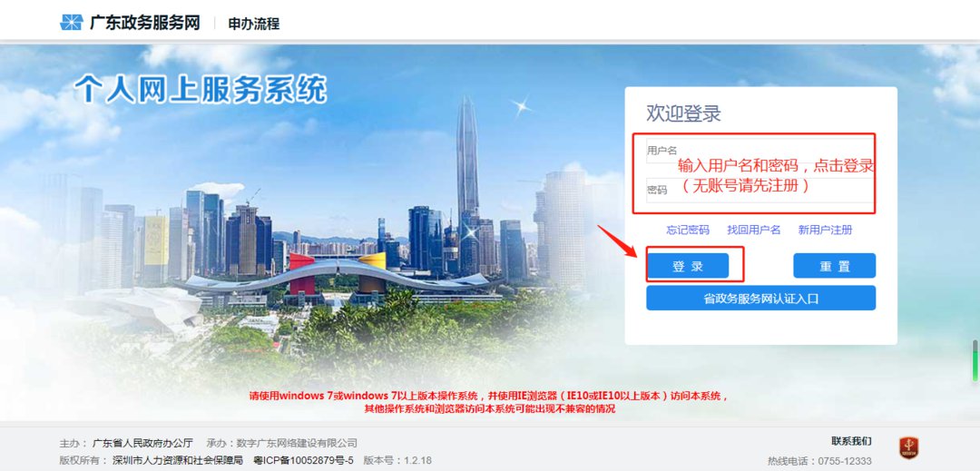Image resolution: width=980 pixels, height=471 pixels.
Task: Click the red browser compatibility notice text
Action: (x=489, y=403)
